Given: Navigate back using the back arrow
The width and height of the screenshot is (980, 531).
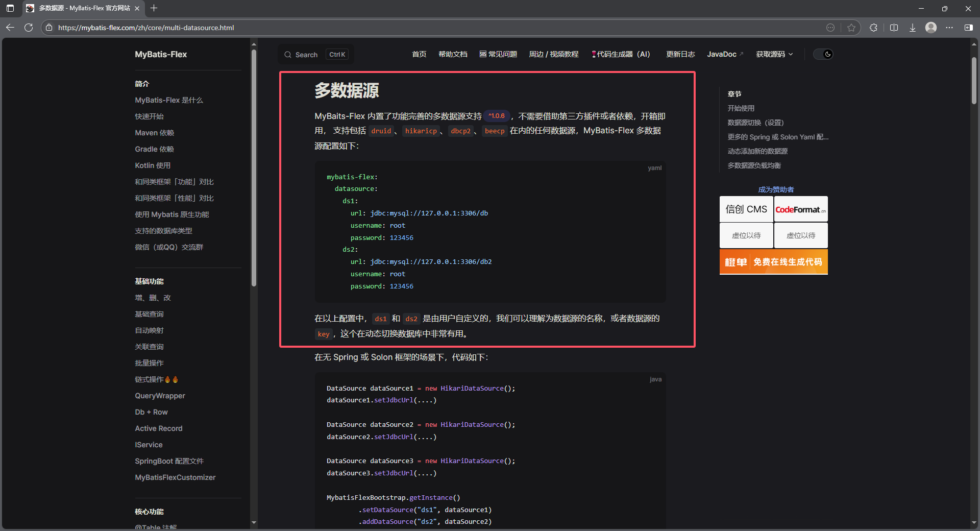Looking at the screenshot, I should [10, 28].
